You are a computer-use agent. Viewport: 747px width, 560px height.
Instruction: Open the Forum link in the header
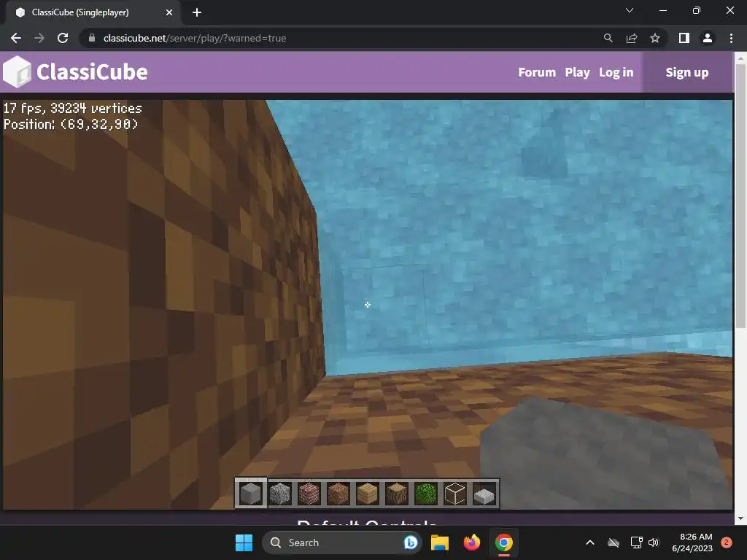point(537,72)
